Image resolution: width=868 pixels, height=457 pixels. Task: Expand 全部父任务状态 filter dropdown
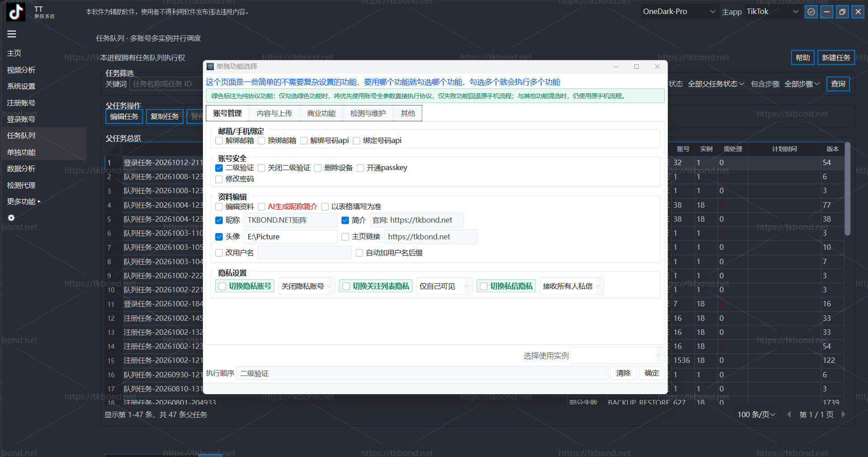(x=716, y=84)
